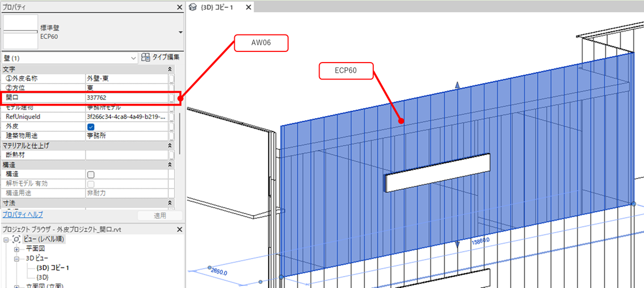Click the 解析モデル 有効 checkbox
The image size is (644, 288).
(91, 184)
